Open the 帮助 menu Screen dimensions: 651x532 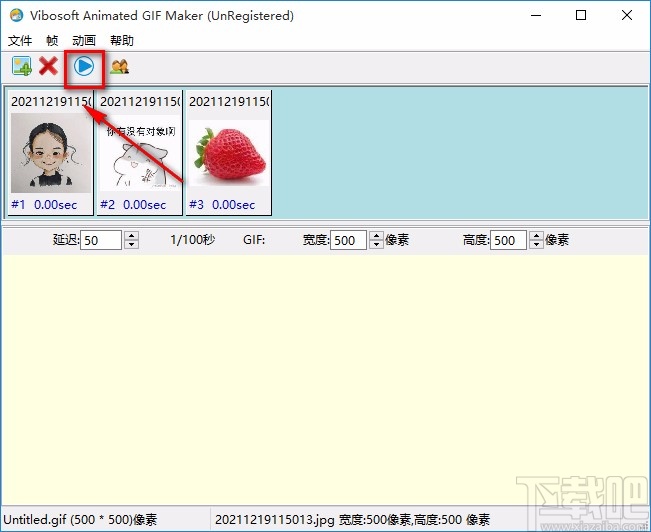coord(122,41)
